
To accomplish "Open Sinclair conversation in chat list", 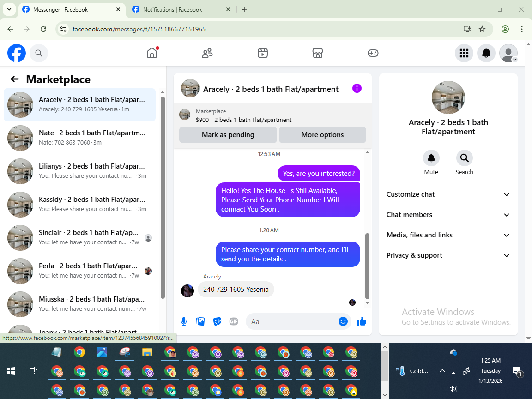I will tap(80, 237).
